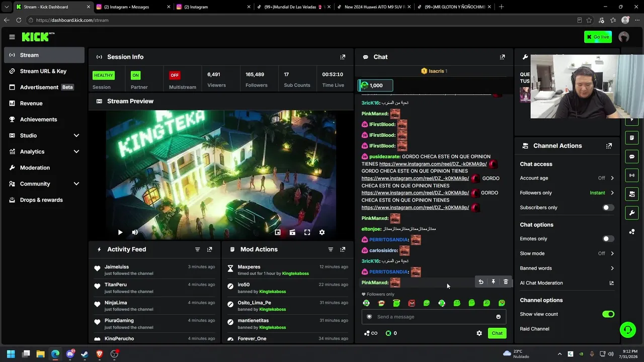Reply to PinkManxd's hovered message
The height and width of the screenshot is (362, 644).
481,282
